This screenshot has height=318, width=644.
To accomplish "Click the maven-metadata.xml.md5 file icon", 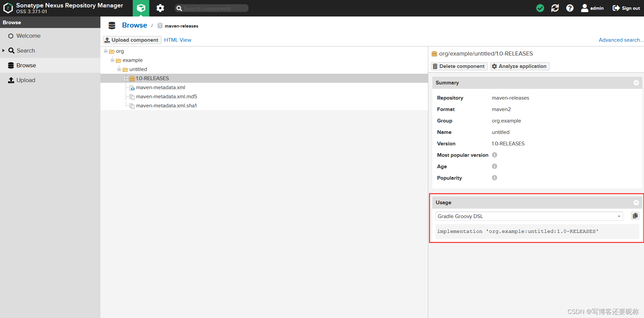I will point(132,97).
